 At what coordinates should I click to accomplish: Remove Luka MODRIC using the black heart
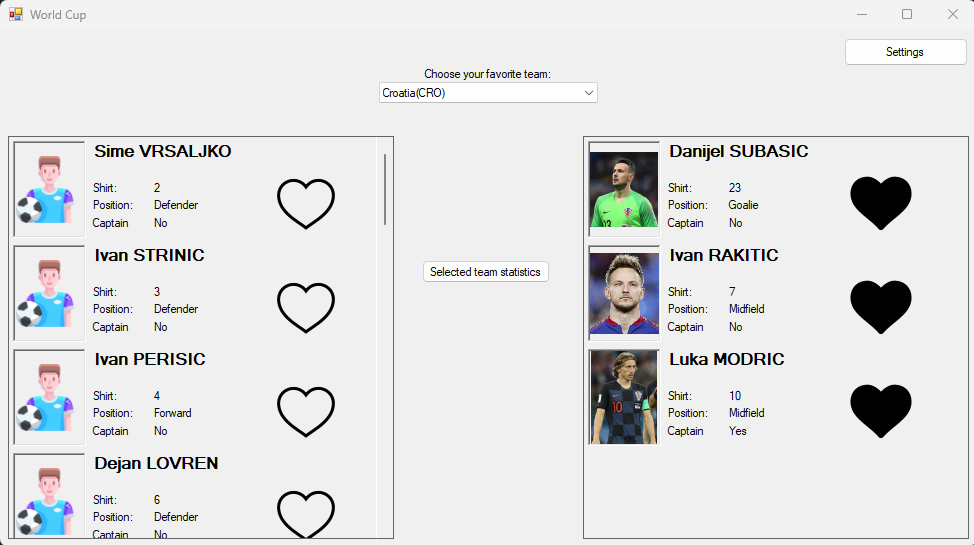click(x=881, y=411)
